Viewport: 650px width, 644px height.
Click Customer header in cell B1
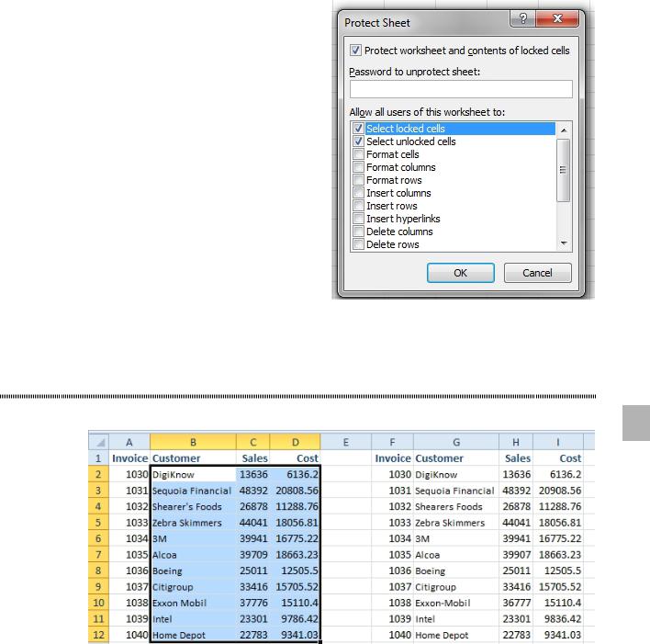193,458
